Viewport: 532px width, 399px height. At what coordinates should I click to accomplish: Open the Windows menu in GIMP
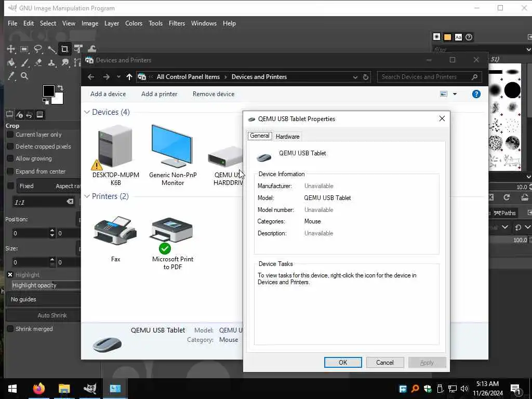click(204, 23)
